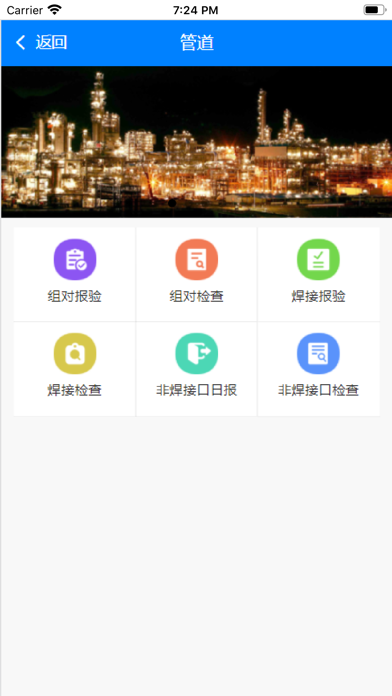Open the orange 组对检查 search document icon
The height and width of the screenshot is (696, 392).
coord(197,260)
